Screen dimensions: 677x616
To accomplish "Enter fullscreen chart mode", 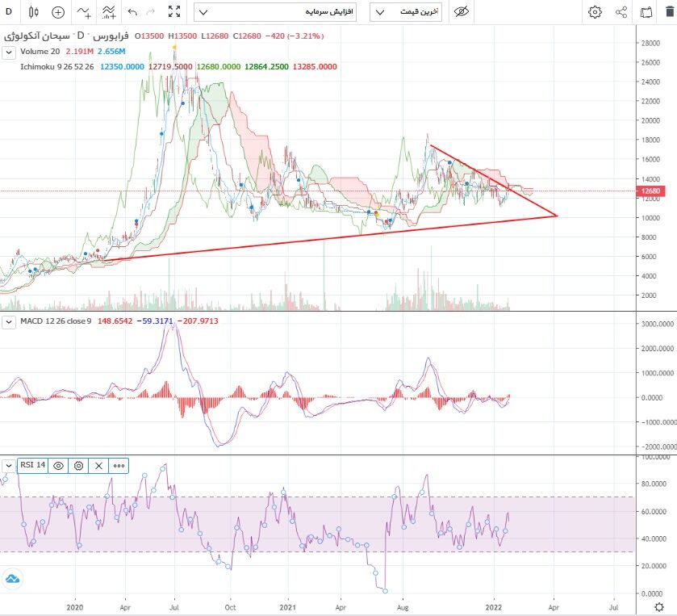I will (x=173, y=12).
